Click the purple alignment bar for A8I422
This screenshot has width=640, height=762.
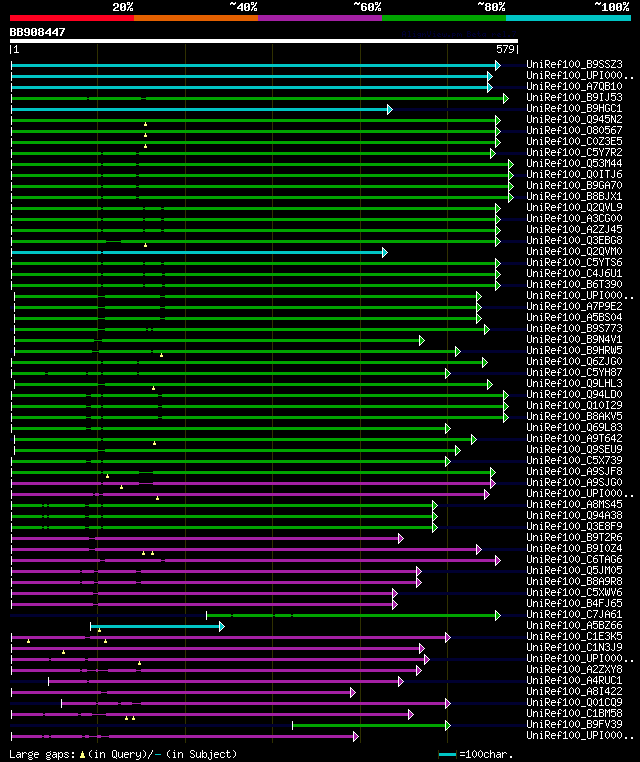coord(183,693)
